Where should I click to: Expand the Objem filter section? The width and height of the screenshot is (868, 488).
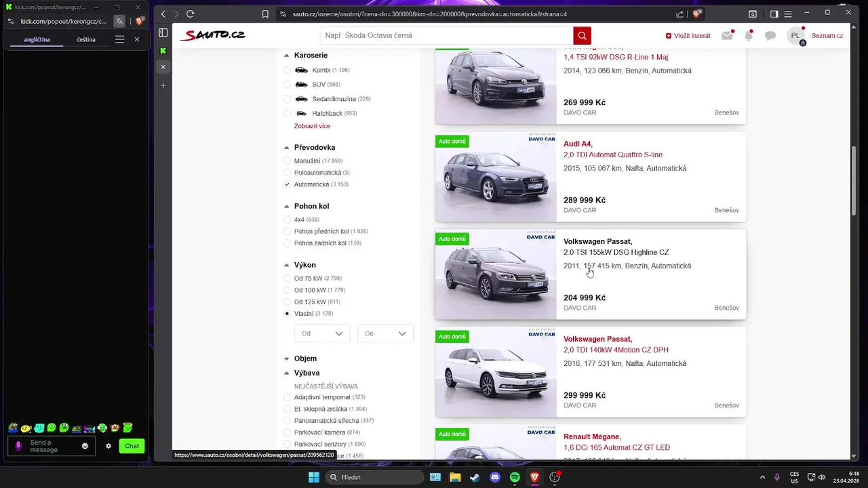(286, 359)
